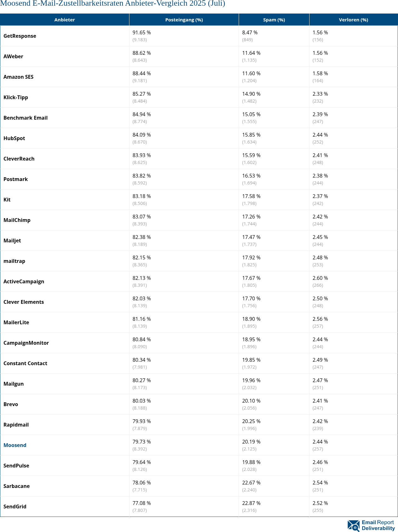Click the Klick-Tipp provider name
Image resolution: width=398 pixels, height=532 pixels.
[16, 97]
